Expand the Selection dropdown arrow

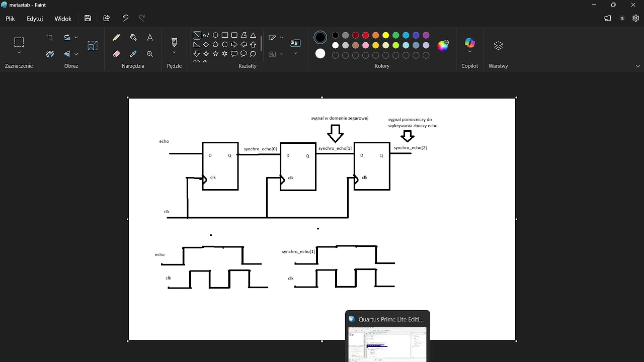(x=19, y=53)
